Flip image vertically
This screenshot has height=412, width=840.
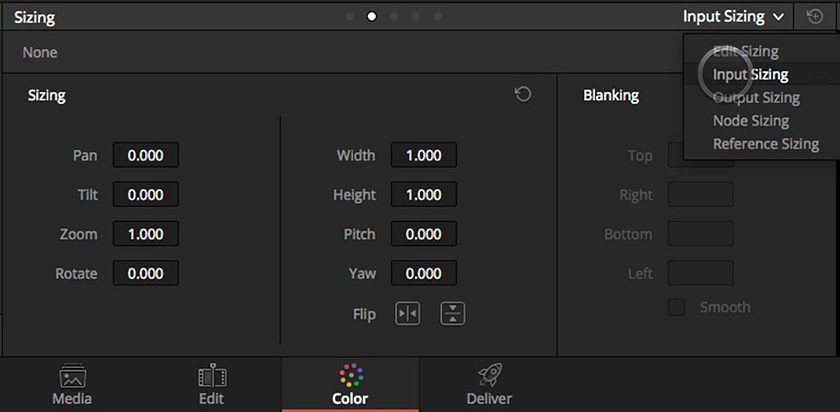click(453, 314)
